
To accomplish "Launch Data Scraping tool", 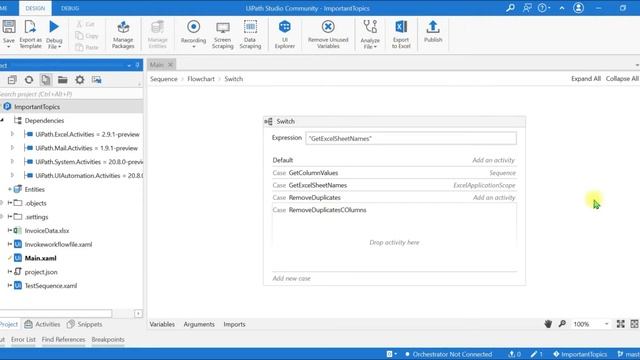I will (x=250, y=35).
